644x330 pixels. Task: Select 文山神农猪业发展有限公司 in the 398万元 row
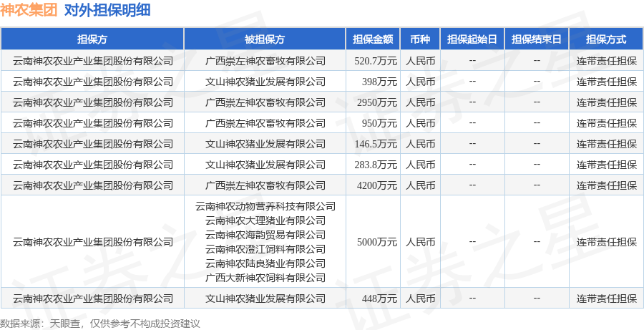(x=265, y=82)
